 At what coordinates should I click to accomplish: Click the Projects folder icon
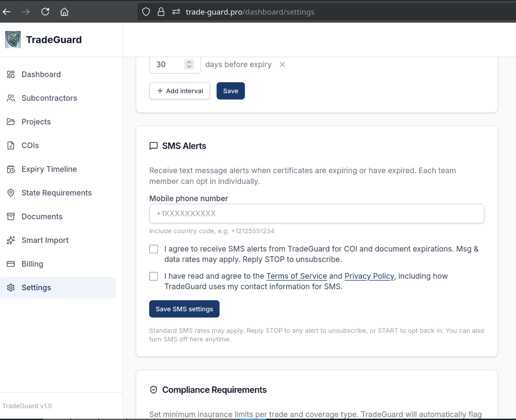point(11,121)
